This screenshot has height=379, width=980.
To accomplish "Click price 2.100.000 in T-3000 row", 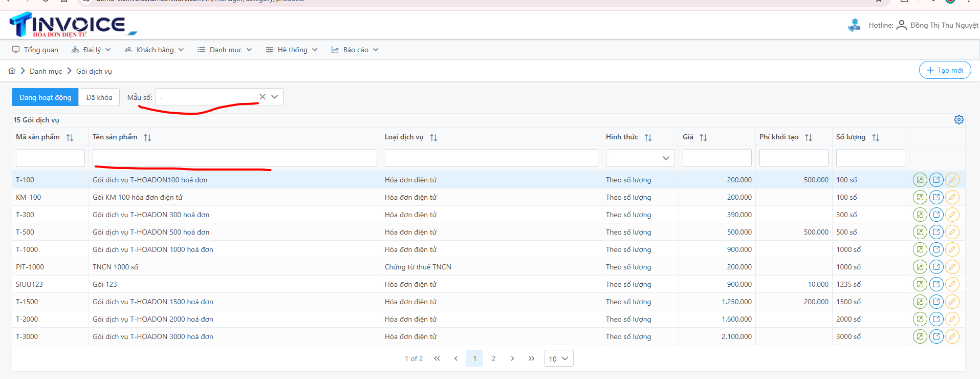I will (736, 336).
